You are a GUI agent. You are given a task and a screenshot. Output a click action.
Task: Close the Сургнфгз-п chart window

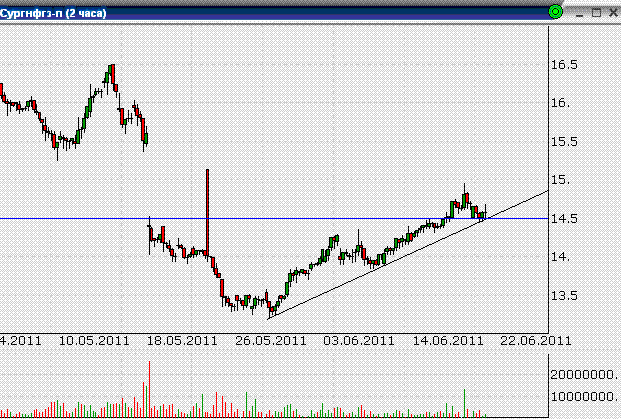tap(613, 13)
